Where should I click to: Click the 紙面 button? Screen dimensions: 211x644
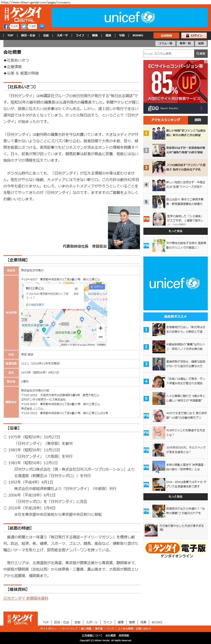point(201,43)
